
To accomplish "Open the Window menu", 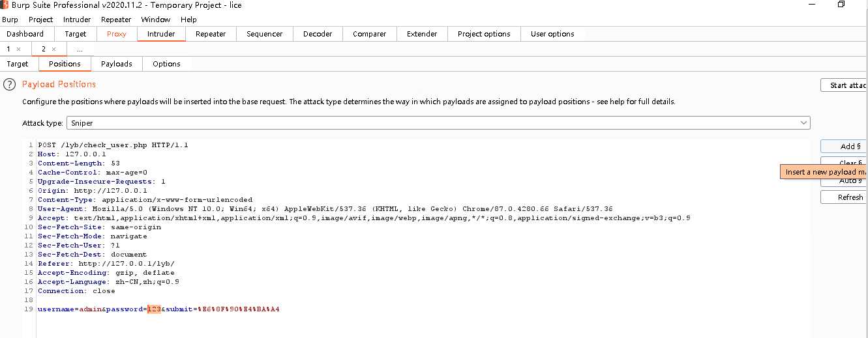I will pyautogui.click(x=156, y=20).
